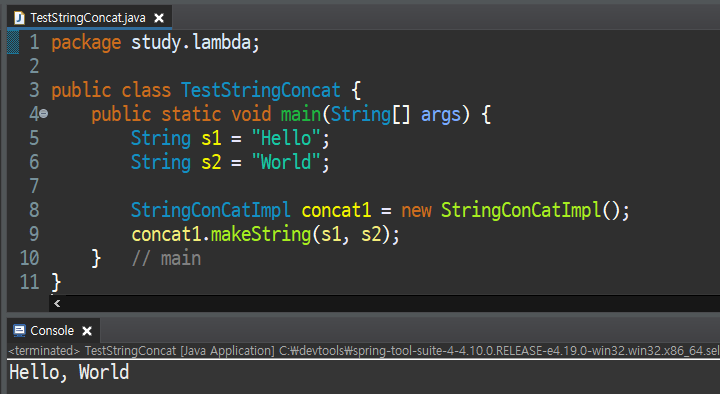720x394 pixels.
Task: Click the Console view monitor icon
Action: pyautogui.click(x=19, y=331)
